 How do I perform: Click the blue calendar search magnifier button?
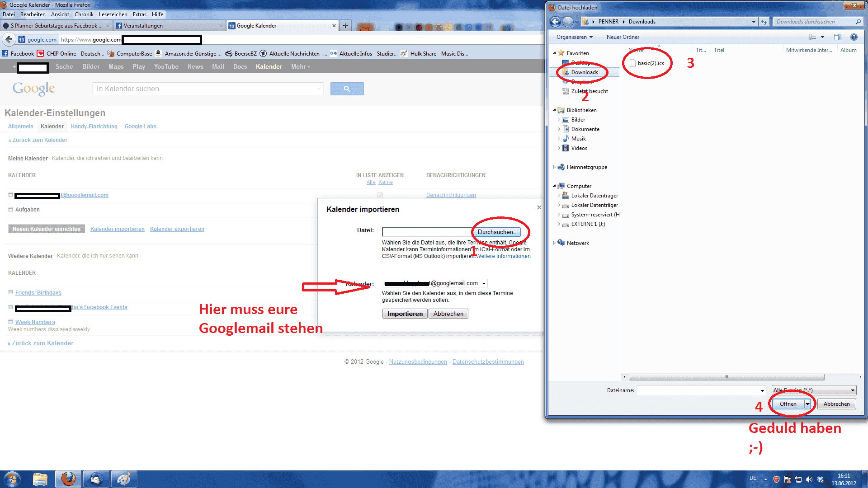pyautogui.click(x=347, y=89)
